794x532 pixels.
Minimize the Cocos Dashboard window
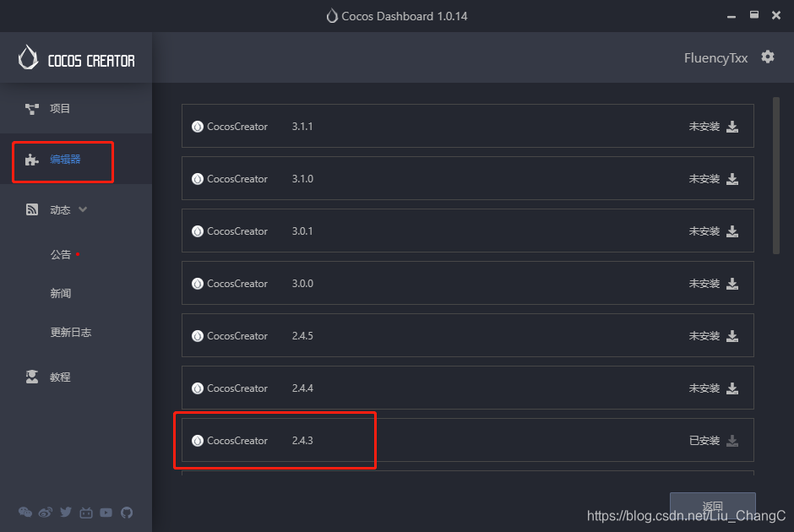[731, 17]
